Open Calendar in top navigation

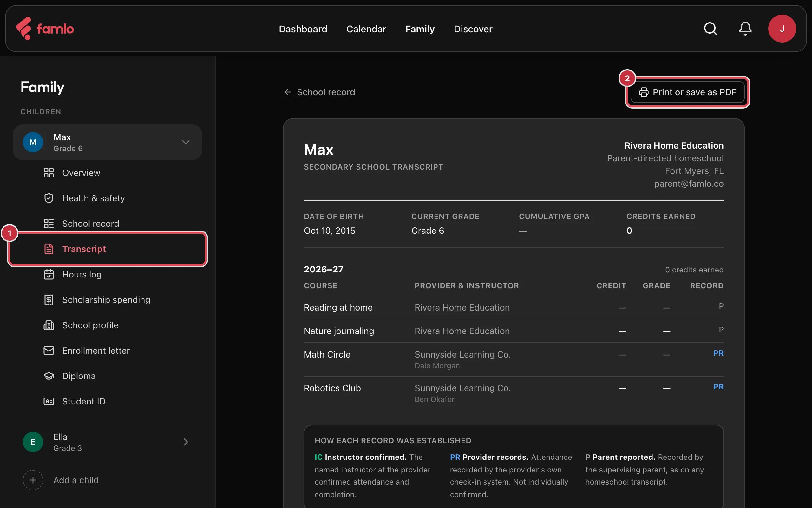[366, 29]
